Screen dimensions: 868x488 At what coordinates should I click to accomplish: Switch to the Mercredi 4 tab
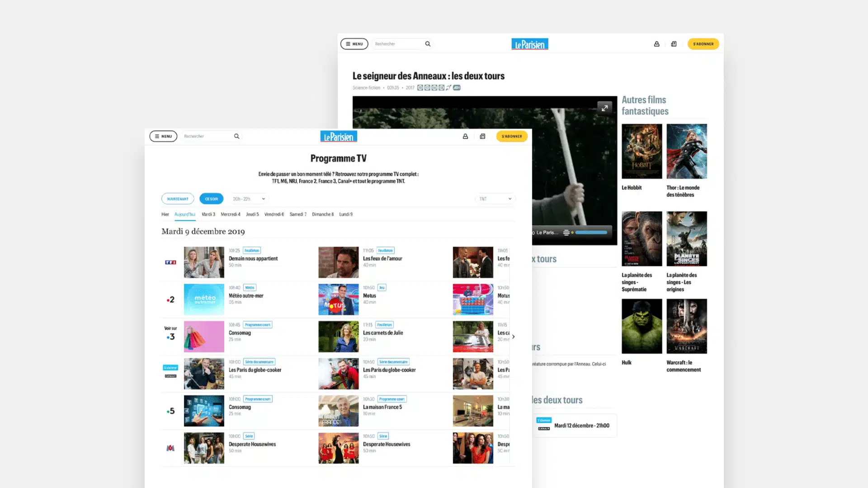231,214
